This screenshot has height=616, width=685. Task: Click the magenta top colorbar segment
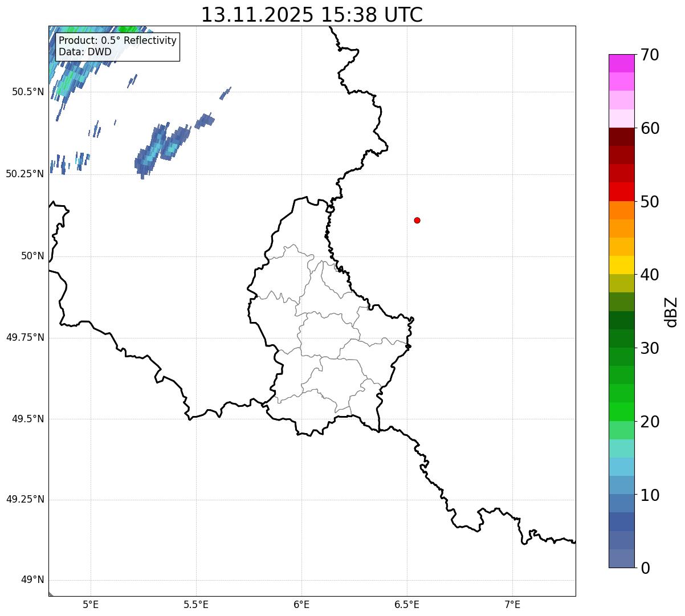621,63
